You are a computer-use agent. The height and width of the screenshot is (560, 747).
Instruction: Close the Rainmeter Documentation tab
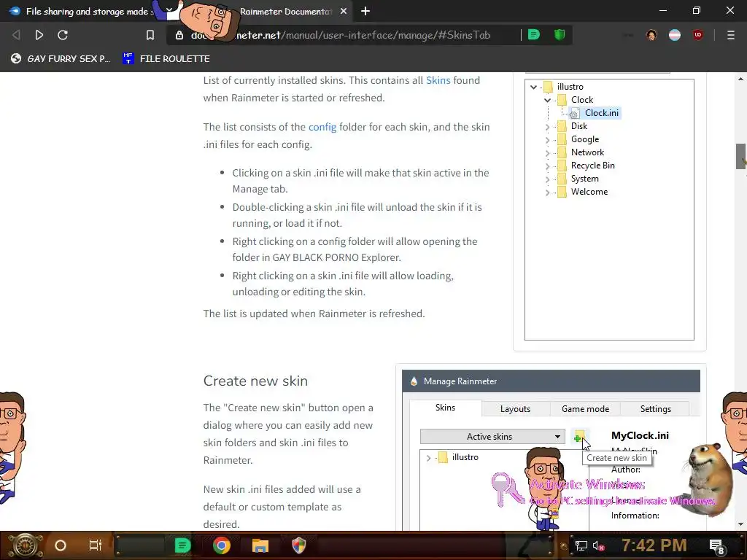coord(344,11)
